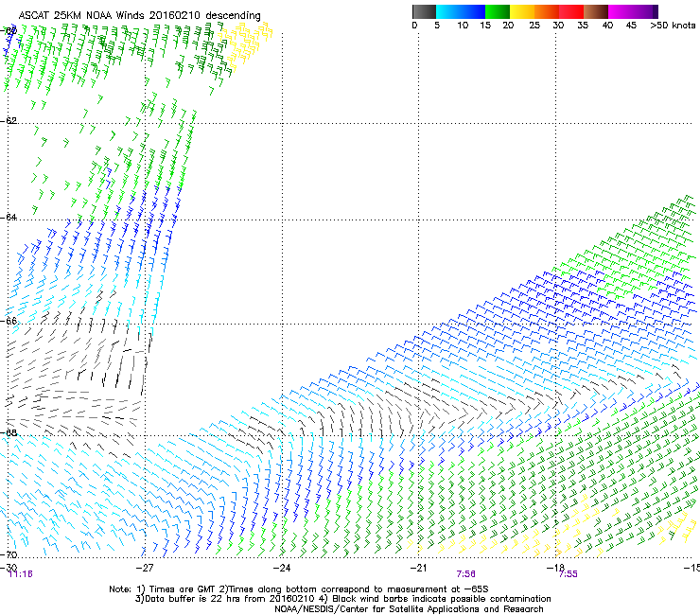Click the 7:56 swath time label

(x=465, y=574)
